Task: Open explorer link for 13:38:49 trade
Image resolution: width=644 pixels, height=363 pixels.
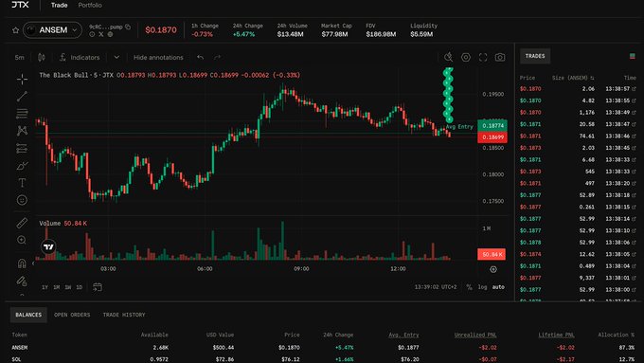Action: tap(634, 112)
